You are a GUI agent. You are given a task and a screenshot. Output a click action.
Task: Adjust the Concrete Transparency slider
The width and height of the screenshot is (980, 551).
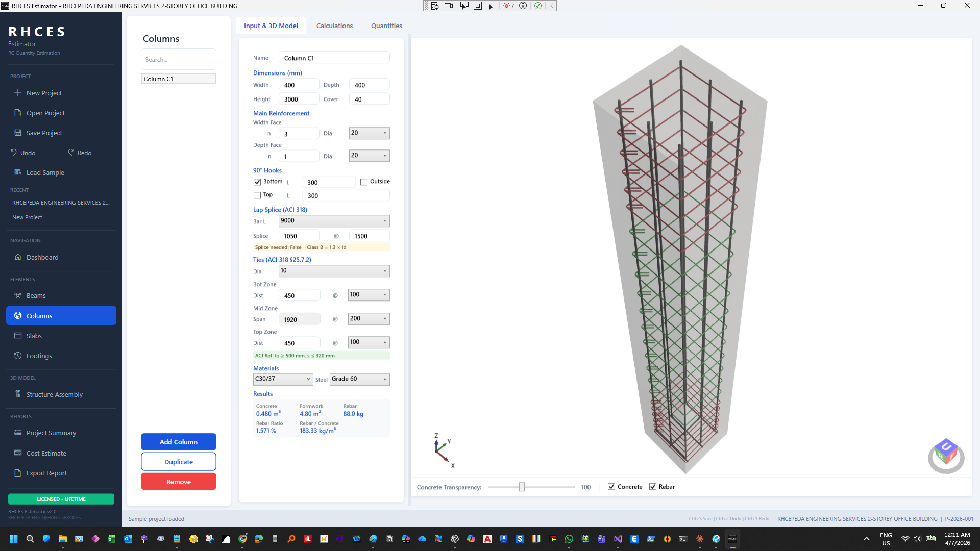pos(522,487)
